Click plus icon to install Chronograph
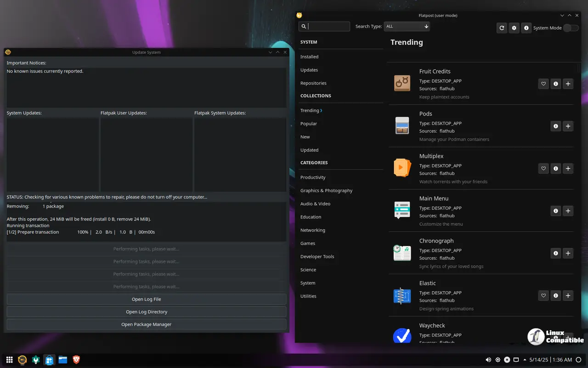 568,253
